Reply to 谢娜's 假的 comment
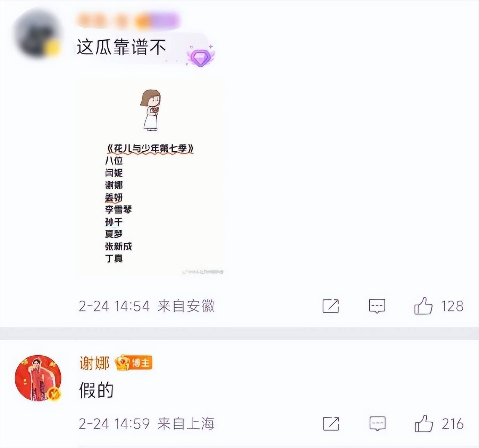Screen dimensions: 479x448 (377, 423)
